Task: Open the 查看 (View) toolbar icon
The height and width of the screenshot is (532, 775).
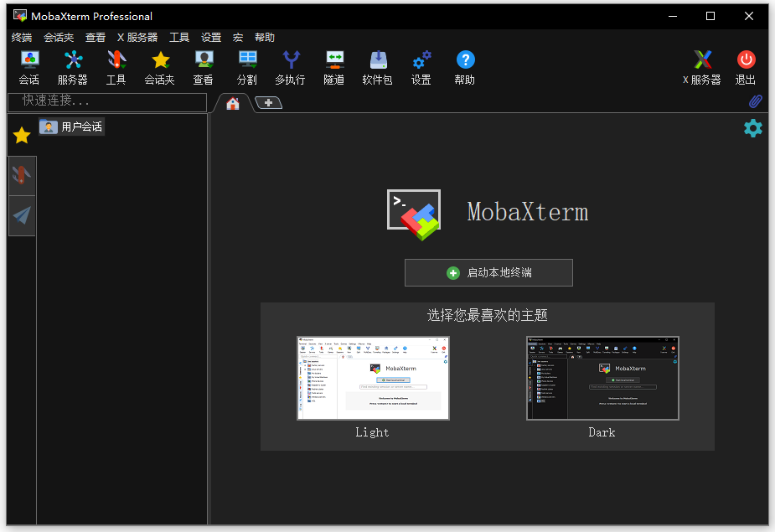Action: [x=203, y=68]
